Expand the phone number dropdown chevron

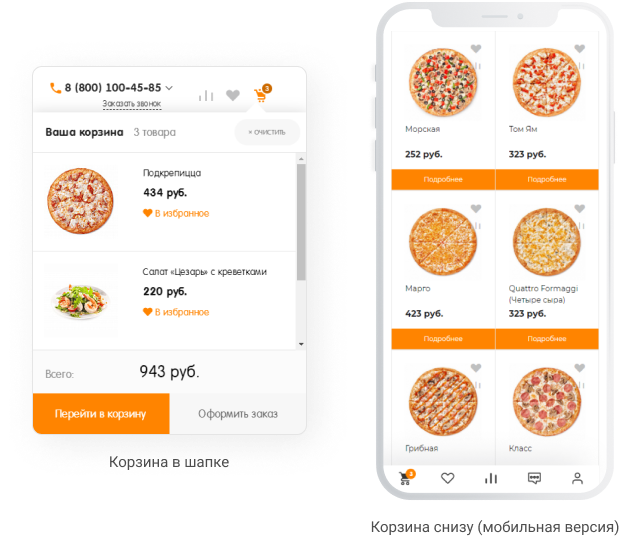[x=169, y=88]
